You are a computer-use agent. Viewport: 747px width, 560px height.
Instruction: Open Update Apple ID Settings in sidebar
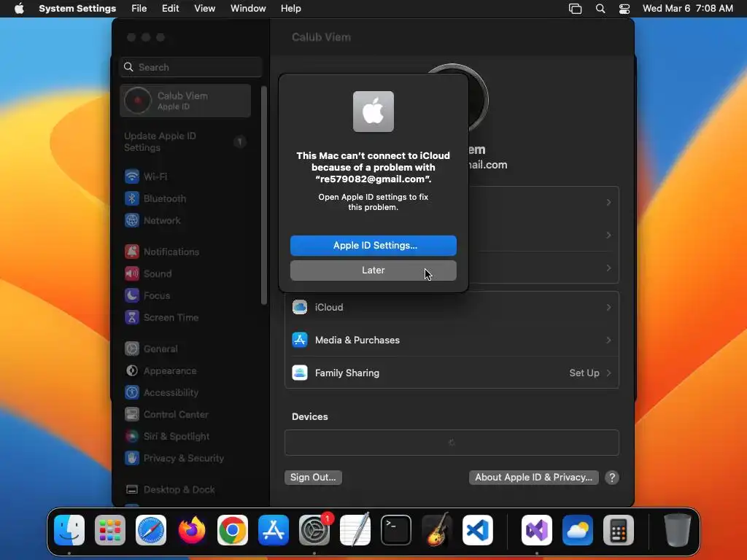[x=185, y=141]
